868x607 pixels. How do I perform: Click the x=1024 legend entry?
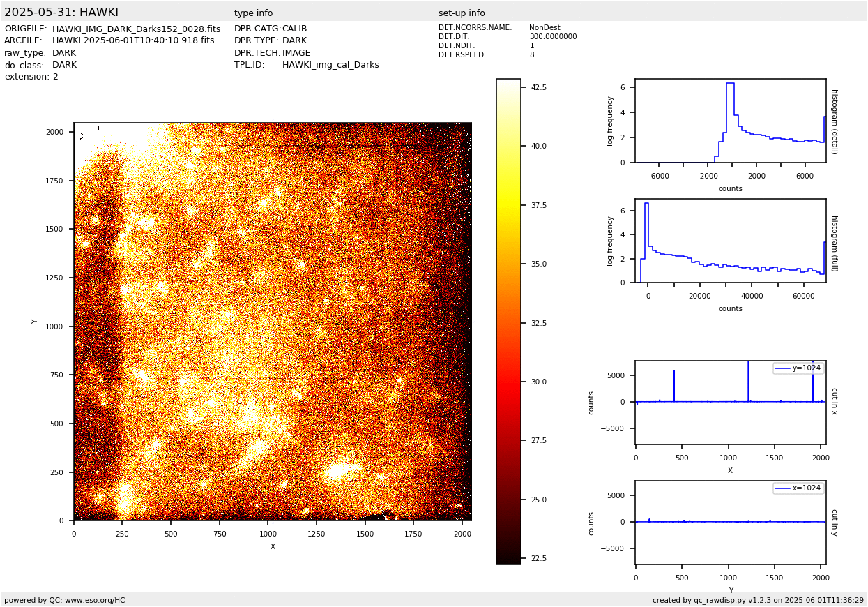798,488
